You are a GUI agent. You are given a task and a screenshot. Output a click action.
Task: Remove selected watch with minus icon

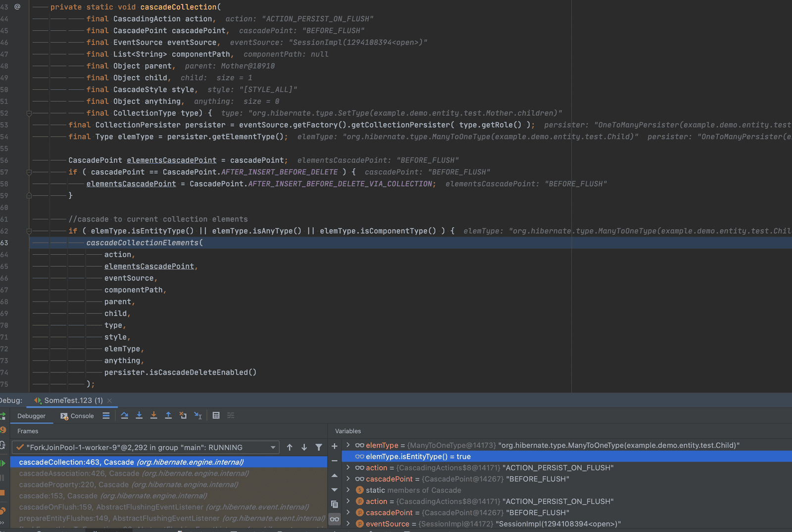coord(335,461)
